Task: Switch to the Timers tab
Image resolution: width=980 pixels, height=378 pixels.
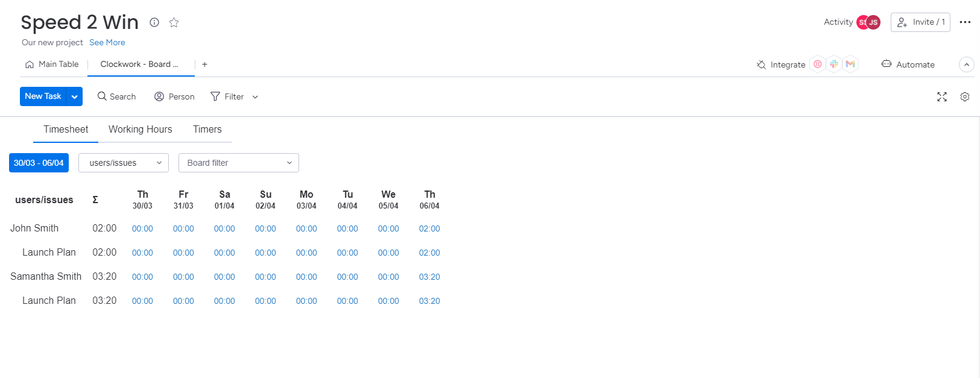Action: tap(207, 129)
